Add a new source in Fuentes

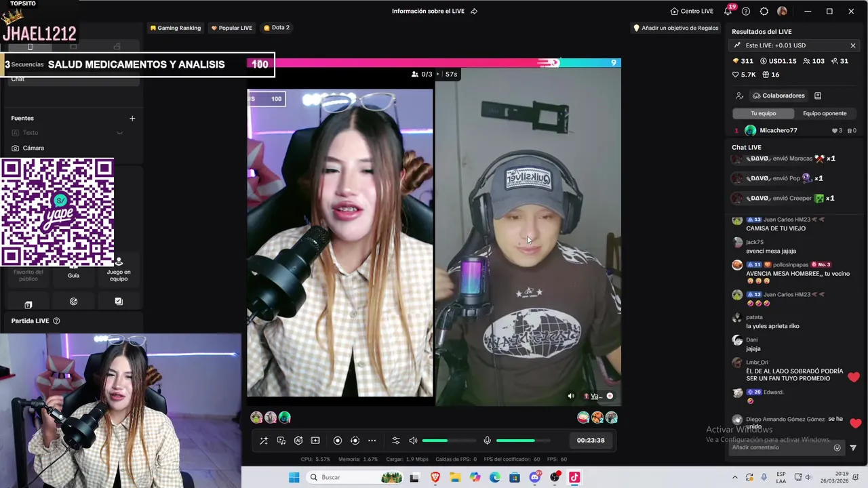(x=132, y=119)
